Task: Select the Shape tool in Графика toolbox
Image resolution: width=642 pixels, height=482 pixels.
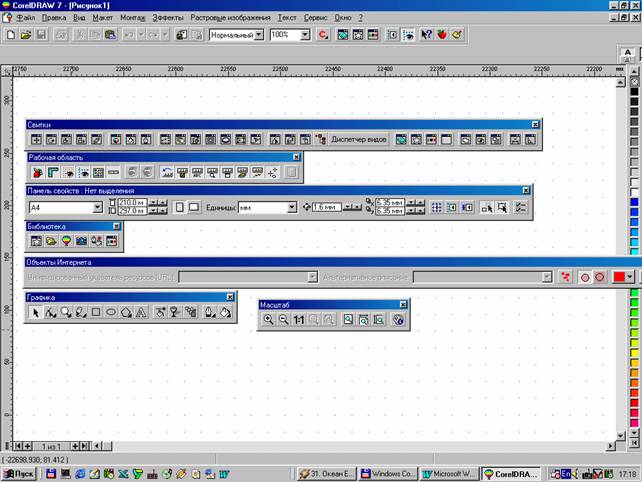Action: 50,312
